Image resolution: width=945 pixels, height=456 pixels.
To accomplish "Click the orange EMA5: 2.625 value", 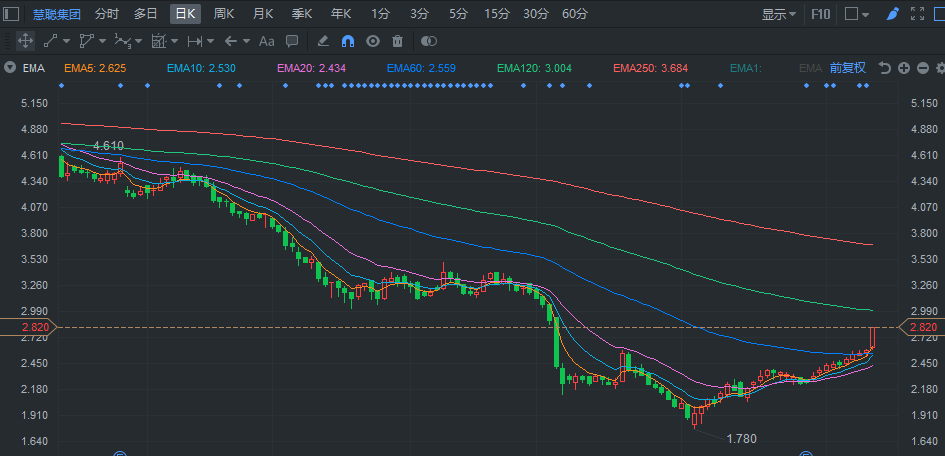I will click(95, 68).
